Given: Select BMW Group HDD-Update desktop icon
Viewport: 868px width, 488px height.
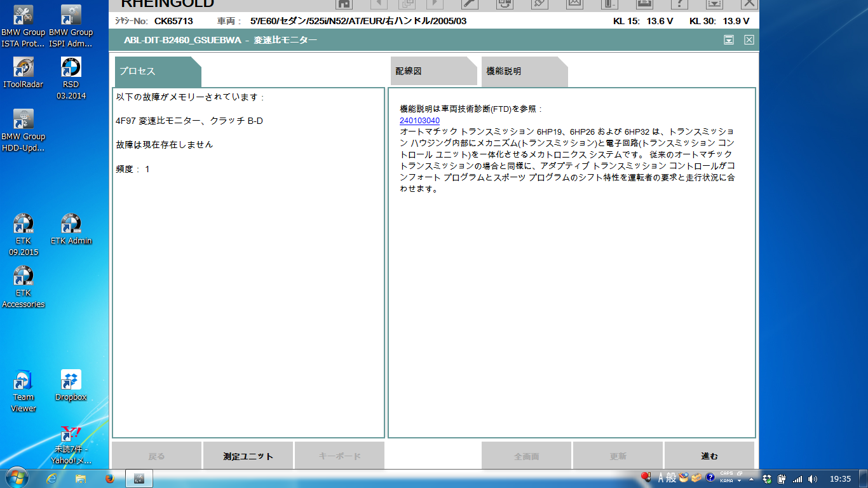Looking at the screenshot, I should (x=24, y=131).
